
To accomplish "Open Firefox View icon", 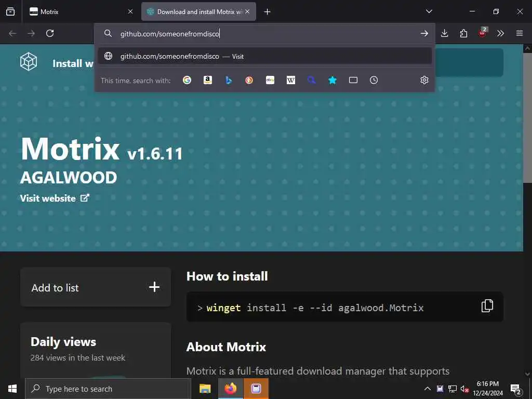I will tap(10, 11).
